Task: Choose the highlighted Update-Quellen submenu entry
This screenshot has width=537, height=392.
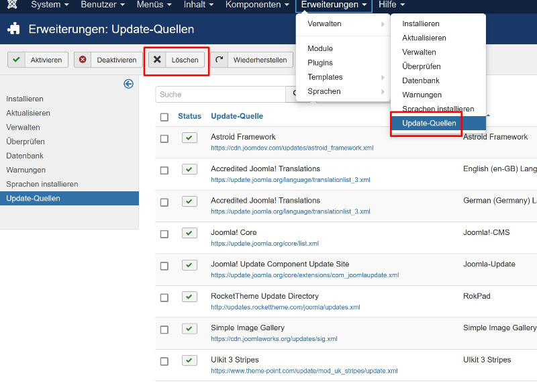Action: pyautogui.click(x=438, y=124)
